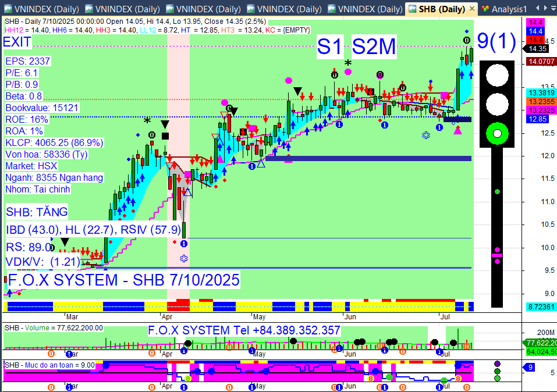Click the Von hoa: 58336 (Ty) text
557x392 pixels.
pos(47,155)
